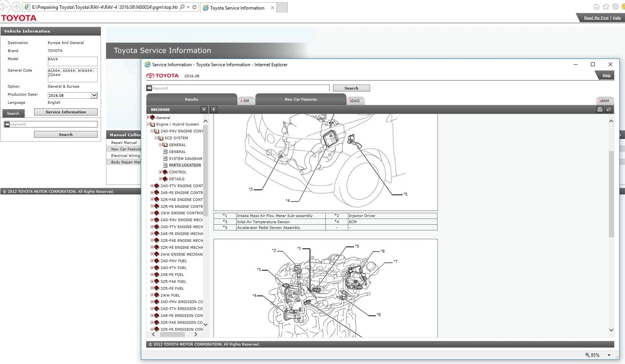
Task: Select Repair Manual in Manual Collection list
Action: 124,142
